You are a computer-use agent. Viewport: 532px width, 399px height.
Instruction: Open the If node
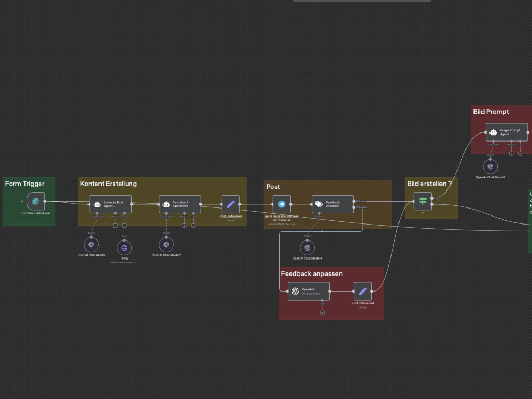(423, 201)
